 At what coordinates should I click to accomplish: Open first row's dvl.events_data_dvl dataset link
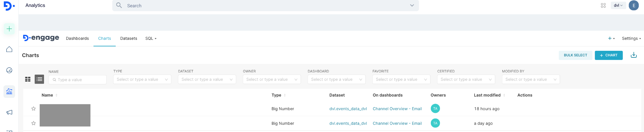[348, 109]
